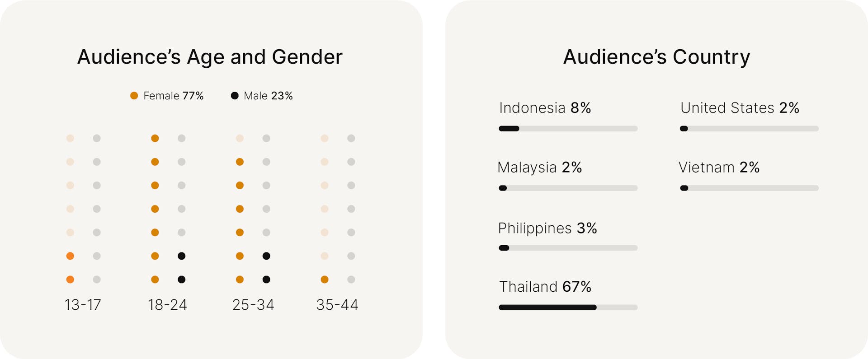Click the Thailand 67% country label
The height and width of the screenshot is (359, 868).
point(545,287)
